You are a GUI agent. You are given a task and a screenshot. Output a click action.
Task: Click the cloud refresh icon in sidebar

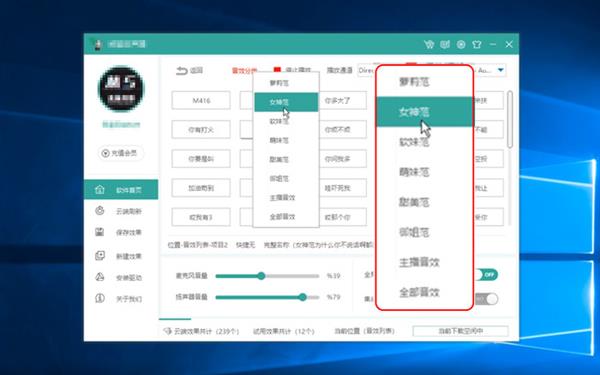point(99,210)
